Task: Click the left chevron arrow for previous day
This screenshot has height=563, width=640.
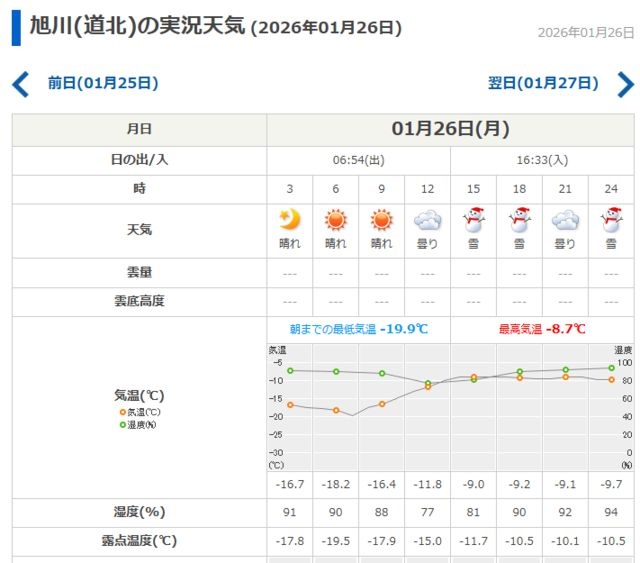Action: click(21, 83)
